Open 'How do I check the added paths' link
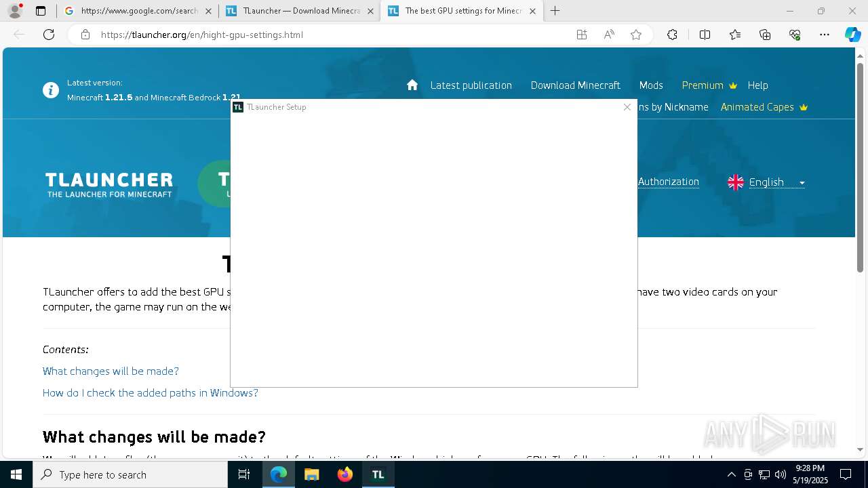Image resolution: width=868 pixels, height=488 pixels. pos(151,392)
